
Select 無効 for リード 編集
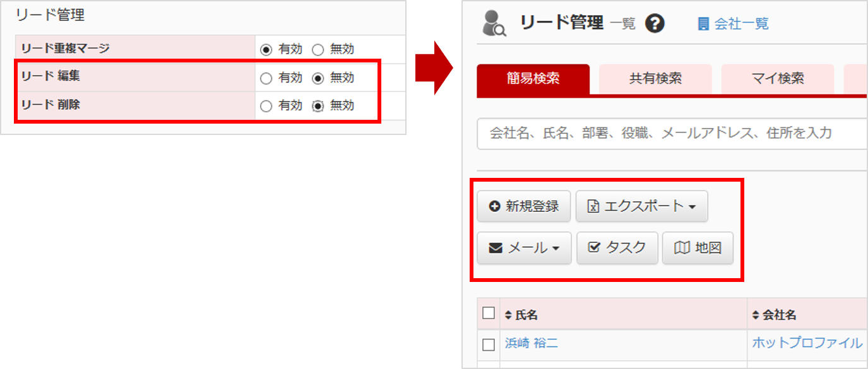(318, 78)
